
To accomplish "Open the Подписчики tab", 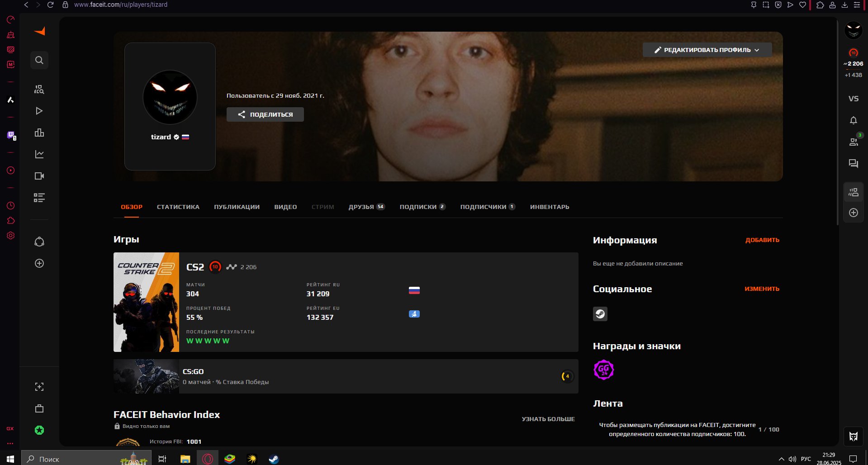I will (x=488, y=207).
